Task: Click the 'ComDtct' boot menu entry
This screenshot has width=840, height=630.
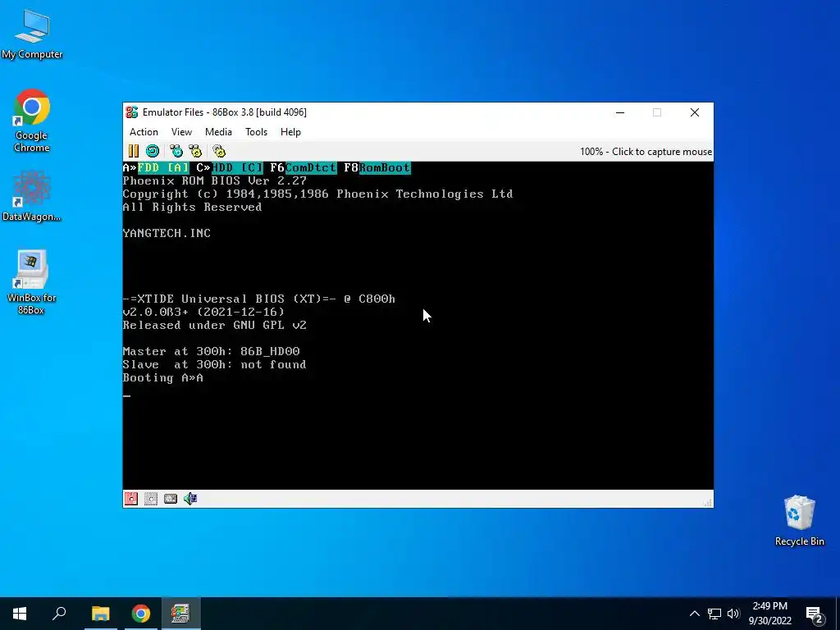Action: tap(311, 167)
